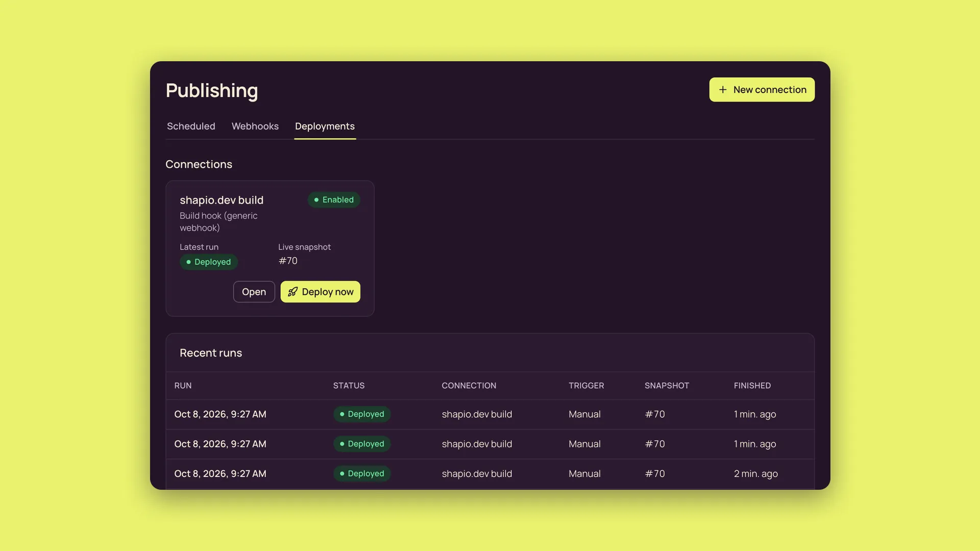This screenshot has height=551, width=980.
Task: Click the shapio.dev build card title
Action: pos(222,200)
